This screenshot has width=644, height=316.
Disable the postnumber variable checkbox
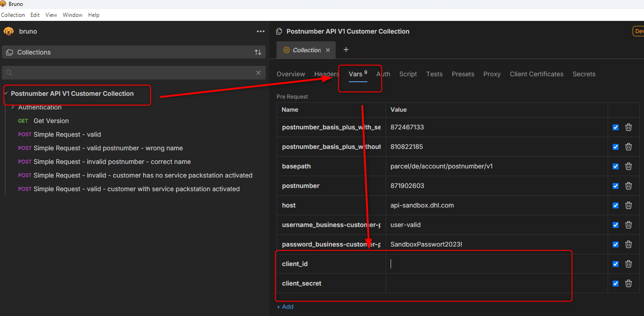pyautogui.click(x=615, y=186)
